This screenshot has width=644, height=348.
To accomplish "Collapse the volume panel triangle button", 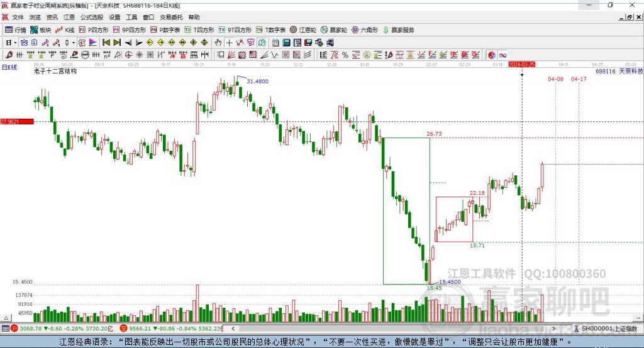I will (6, 318).
